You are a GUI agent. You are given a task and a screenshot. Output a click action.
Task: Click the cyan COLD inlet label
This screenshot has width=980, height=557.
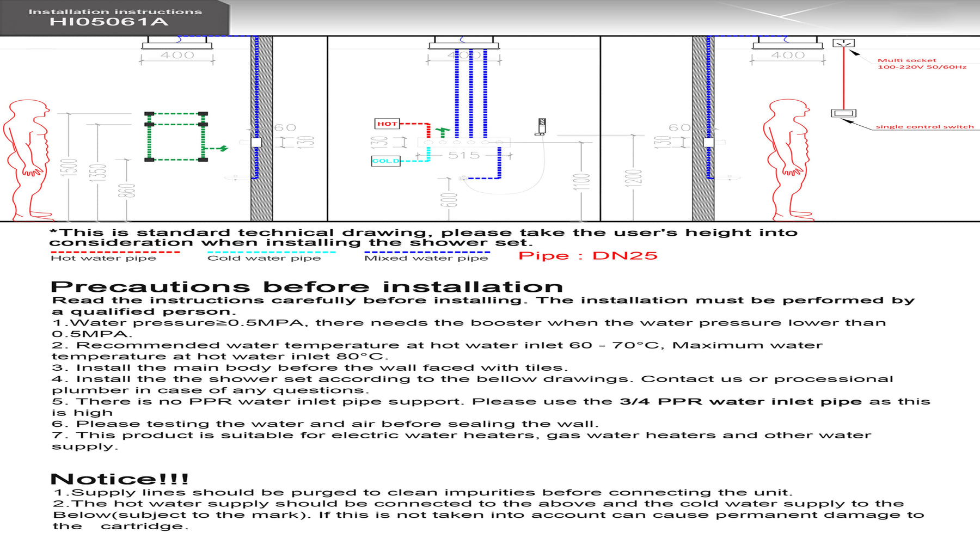385,161
